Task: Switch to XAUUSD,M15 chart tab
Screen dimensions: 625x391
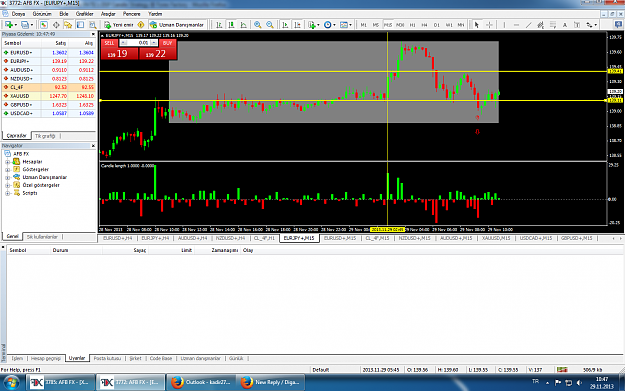Action: [495, 238]
